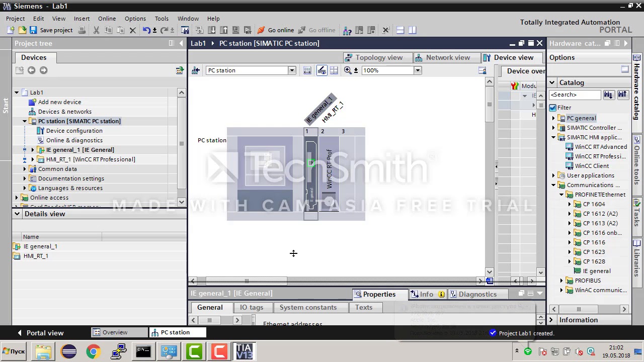
Task: Click the Download to device icon
Action: pyautogui.click(x=211, y=30)
